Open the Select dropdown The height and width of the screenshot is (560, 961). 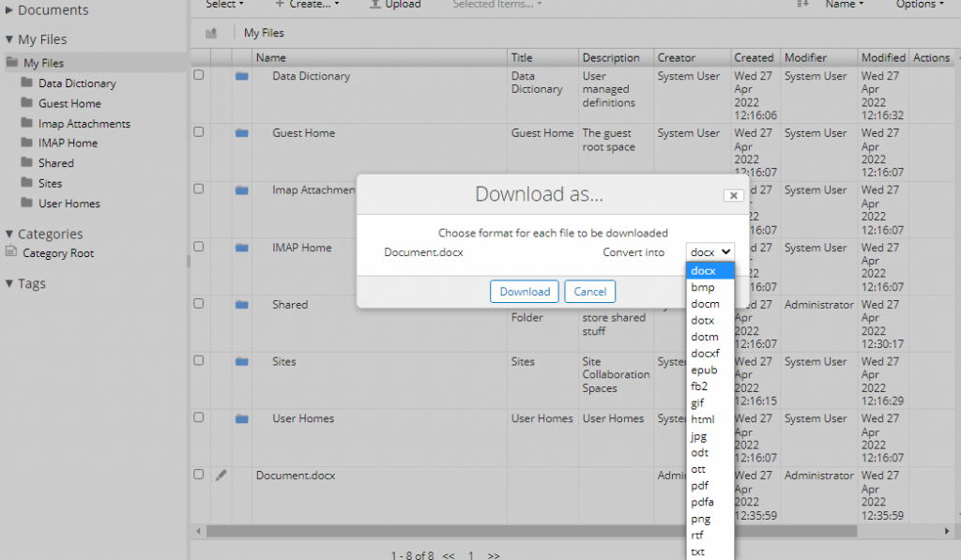224,4
